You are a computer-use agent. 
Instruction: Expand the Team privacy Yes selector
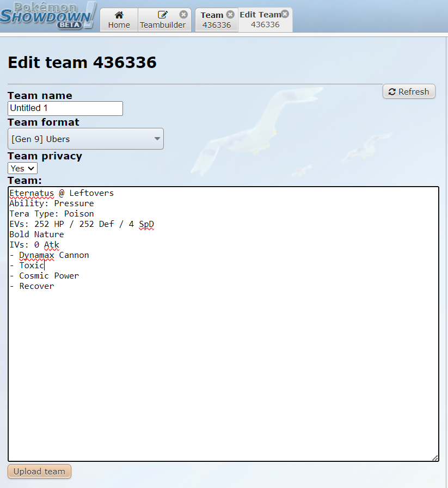(x=22, y=169)
